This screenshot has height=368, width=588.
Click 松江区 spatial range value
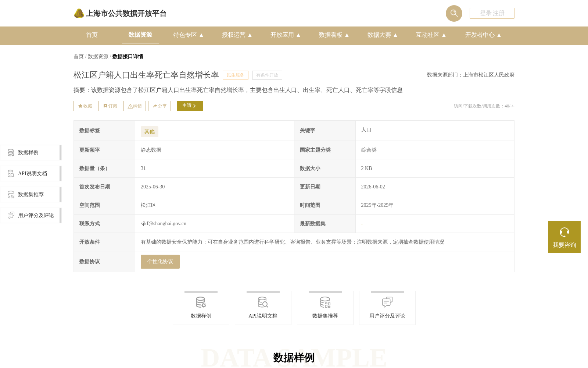148,205
